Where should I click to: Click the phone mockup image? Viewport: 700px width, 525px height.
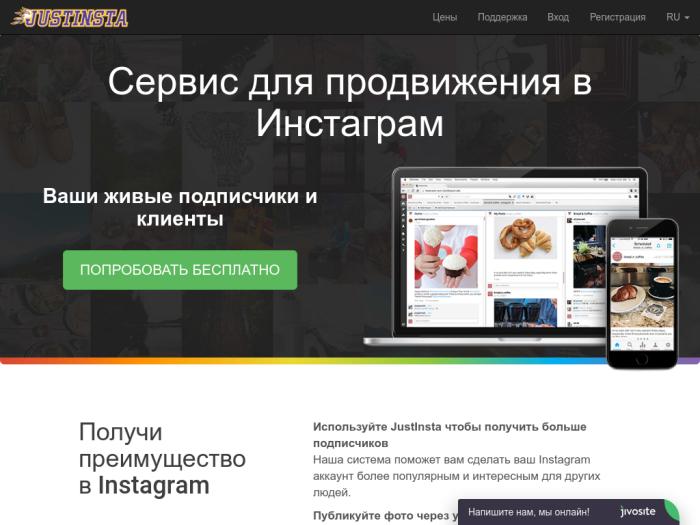coord(642,294)
